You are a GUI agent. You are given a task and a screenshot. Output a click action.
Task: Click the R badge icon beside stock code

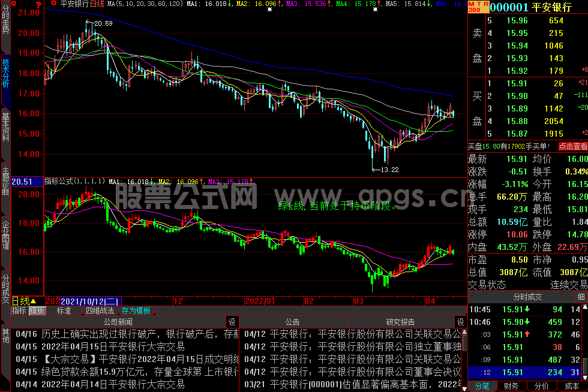coord(485,4)
